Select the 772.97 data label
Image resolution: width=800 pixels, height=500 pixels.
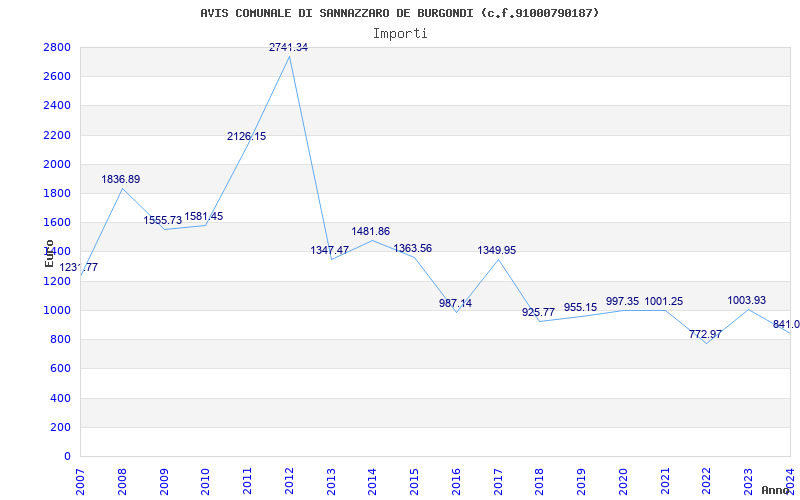[705, 335]
